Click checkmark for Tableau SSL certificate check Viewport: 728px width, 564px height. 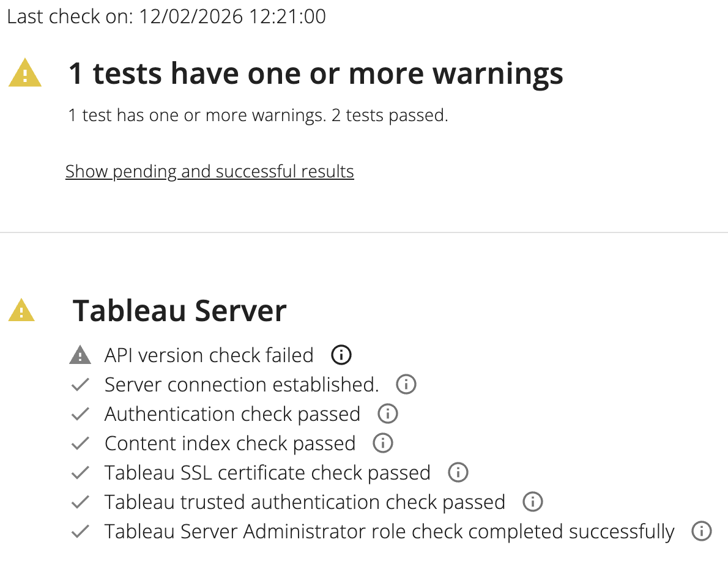[x=80, y=473]
